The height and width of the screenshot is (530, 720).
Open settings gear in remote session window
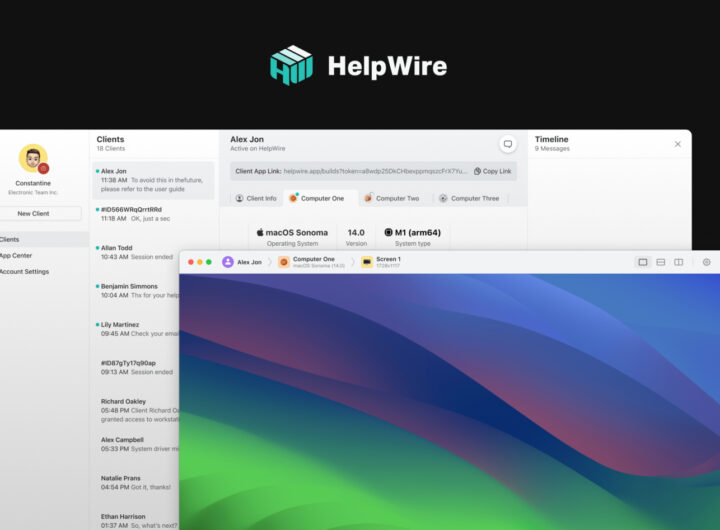tap(706, 262)
